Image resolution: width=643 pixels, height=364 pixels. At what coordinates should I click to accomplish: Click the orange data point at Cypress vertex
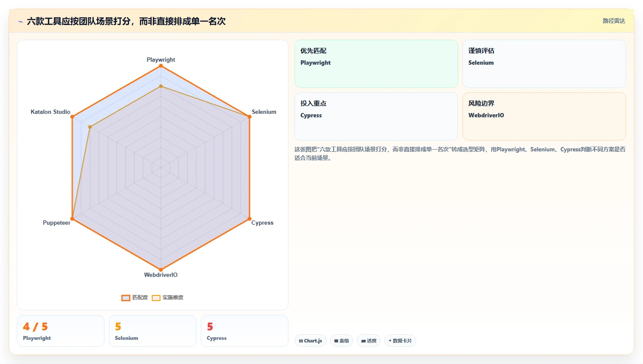click(x=249, y=219)
